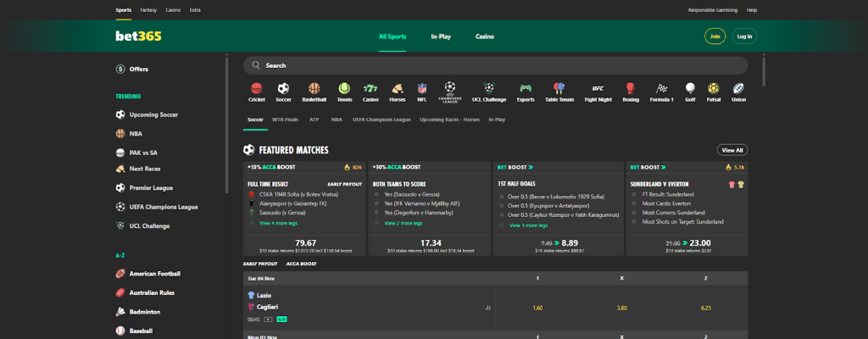Image resolution: width=868 pixels, height=339 pixels.
Task: Open the Extra top menu item
Action: [195, 10]
